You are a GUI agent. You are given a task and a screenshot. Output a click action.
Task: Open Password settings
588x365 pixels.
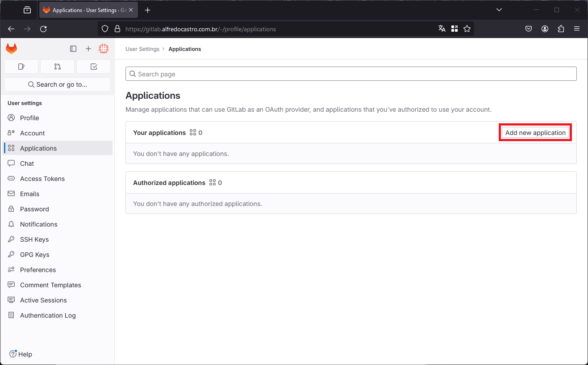click(58, 209)
